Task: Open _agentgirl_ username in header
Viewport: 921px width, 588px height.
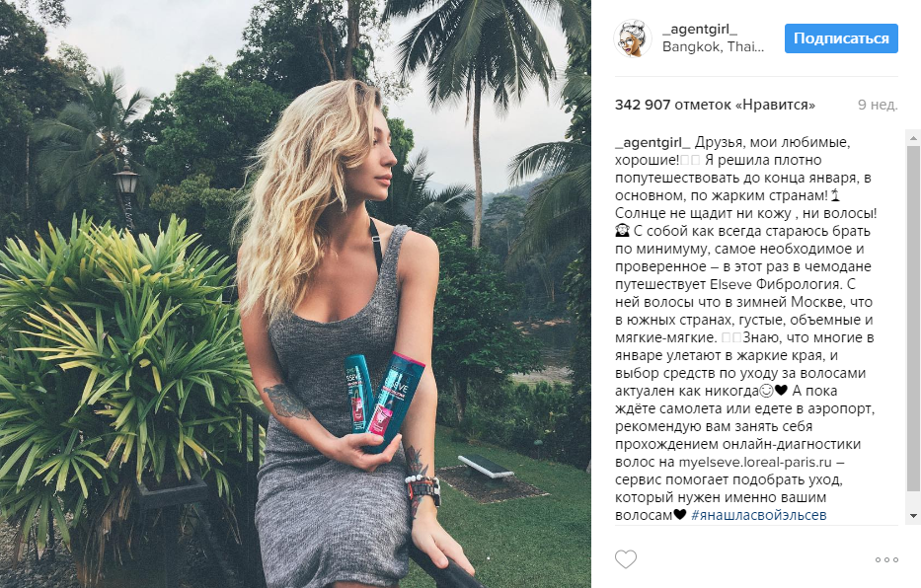Action: tap(700, 30)
